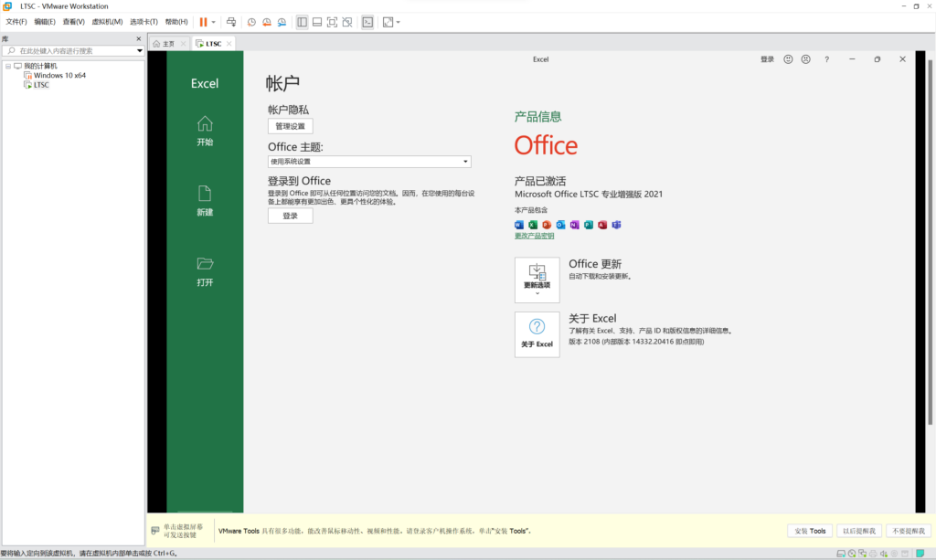Viewport: 936px width, 560px height.
Task: Toggle the thumbnail bar view icon
Action: 317,22
